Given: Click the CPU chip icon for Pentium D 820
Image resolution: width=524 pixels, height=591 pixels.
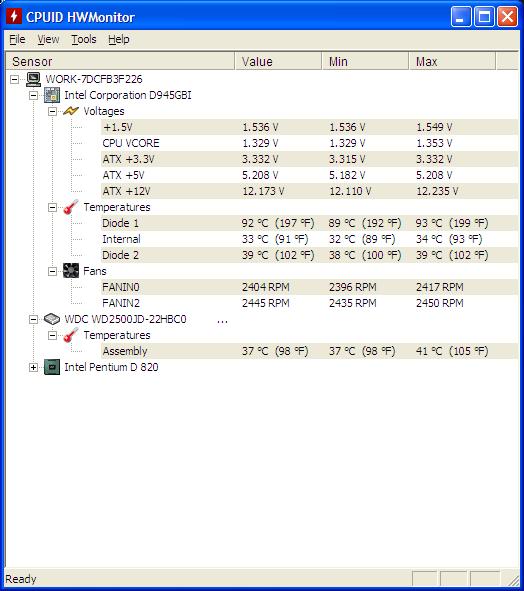Looking at the screenshot, I should pos(52,367).
